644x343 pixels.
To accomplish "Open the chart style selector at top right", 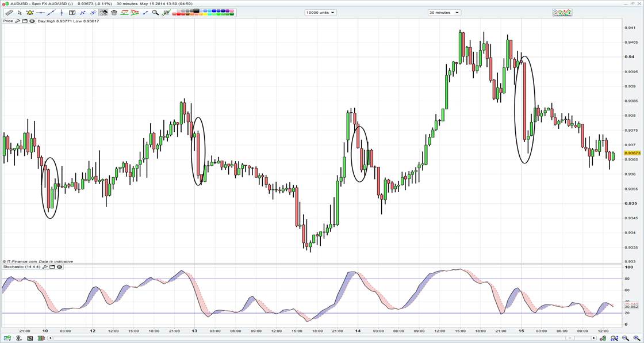I will point(562,12).
